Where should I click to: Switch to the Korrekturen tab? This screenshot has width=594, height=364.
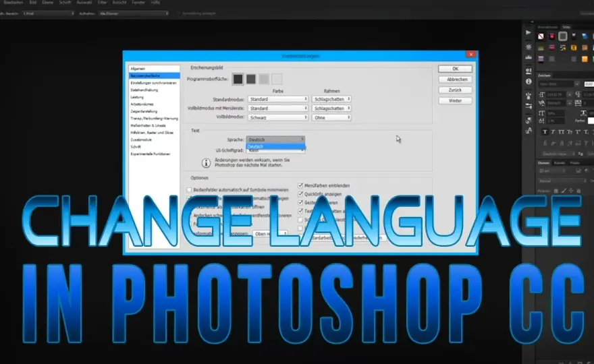click(548, 27)
